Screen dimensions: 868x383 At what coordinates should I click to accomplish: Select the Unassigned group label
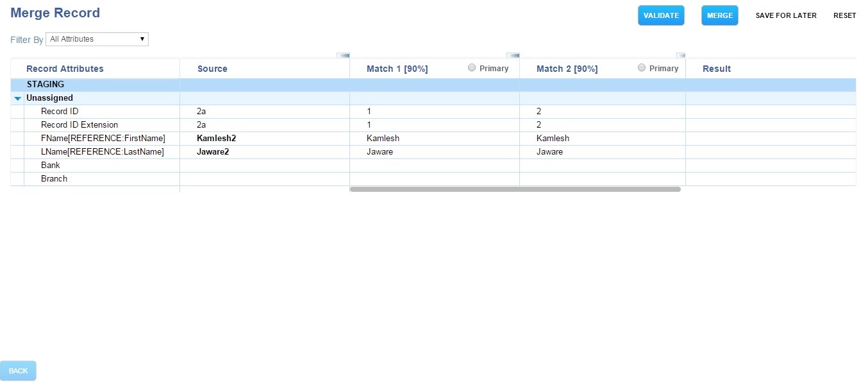[x=49, y=98]
